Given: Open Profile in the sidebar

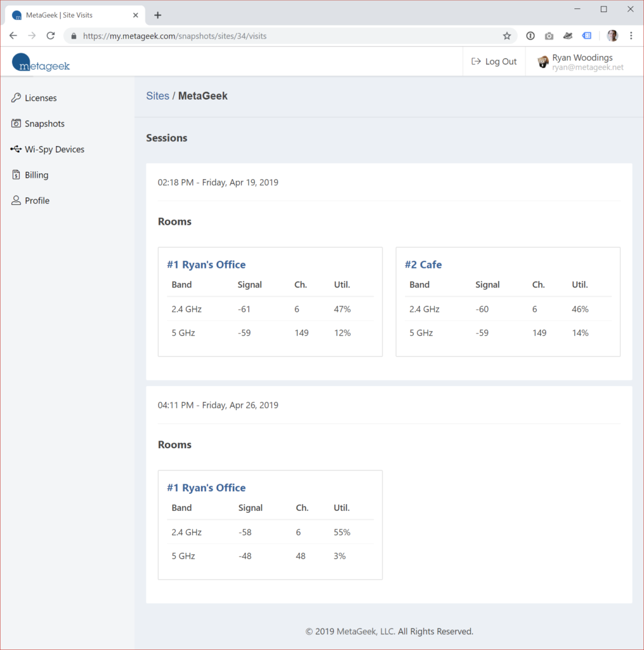Looking at the screenshot, I should [x=37, y=201].
